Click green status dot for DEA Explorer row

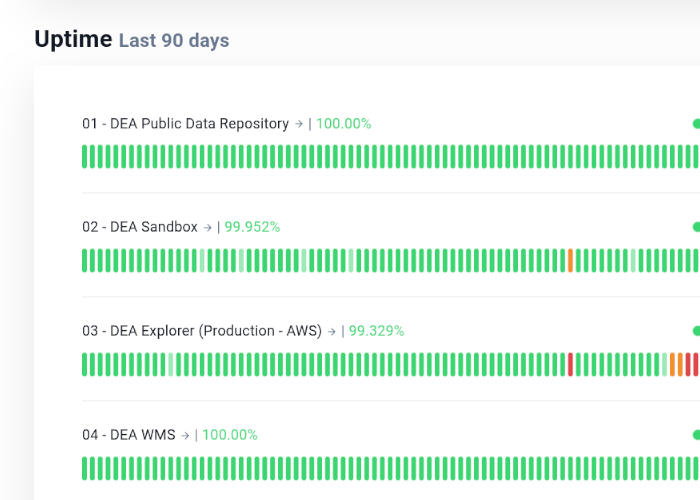[x=696, y=331]
